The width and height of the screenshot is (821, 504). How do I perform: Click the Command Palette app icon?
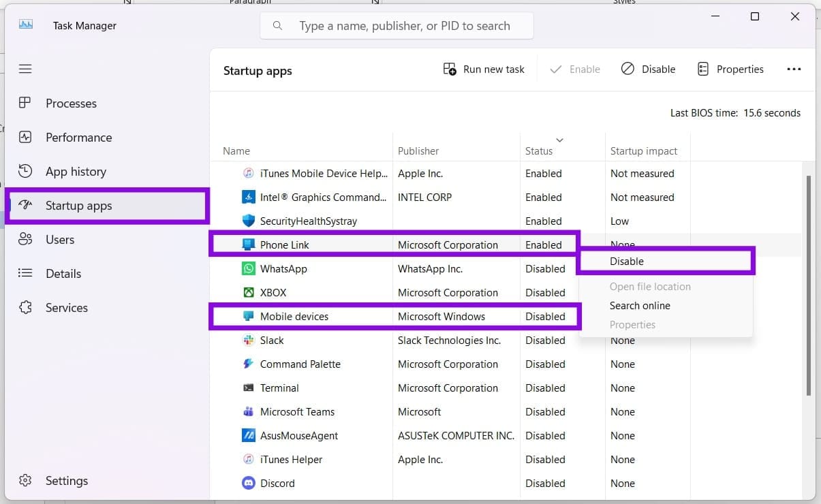pos(249,364)
